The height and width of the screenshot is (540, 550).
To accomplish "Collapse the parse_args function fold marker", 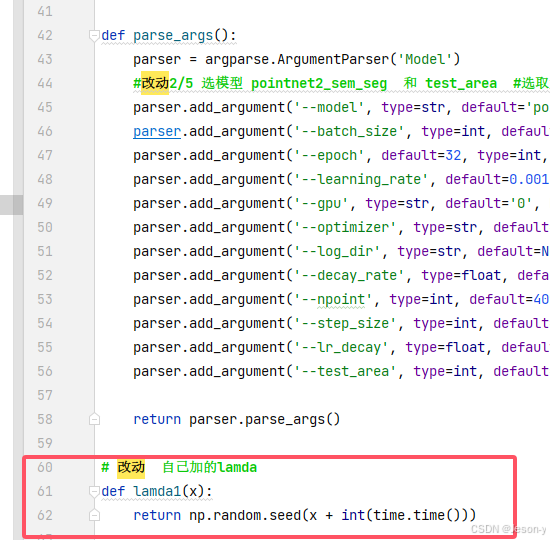I will [94, 36].
